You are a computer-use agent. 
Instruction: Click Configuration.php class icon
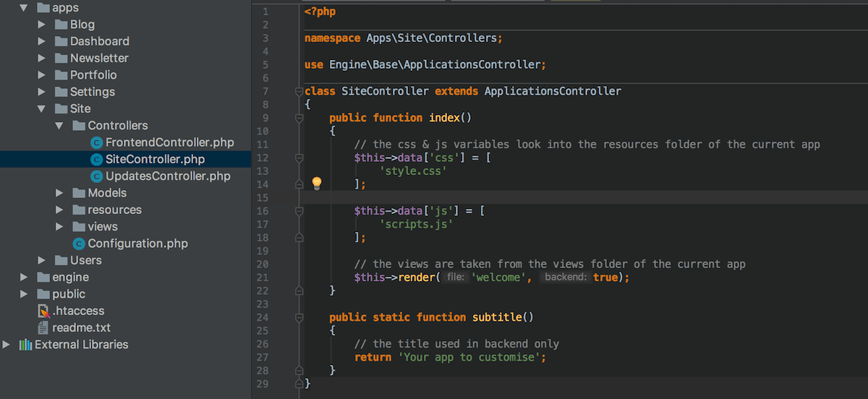[x=79, y=244]
